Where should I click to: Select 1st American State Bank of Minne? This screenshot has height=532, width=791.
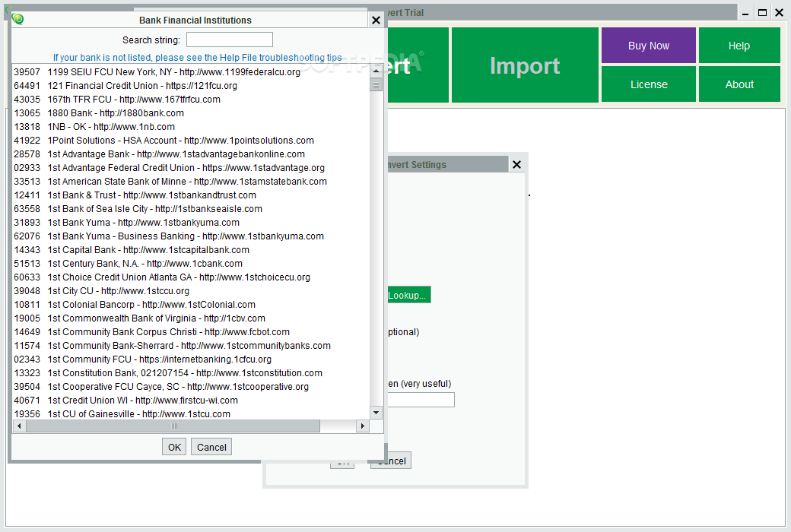point(191,181)
